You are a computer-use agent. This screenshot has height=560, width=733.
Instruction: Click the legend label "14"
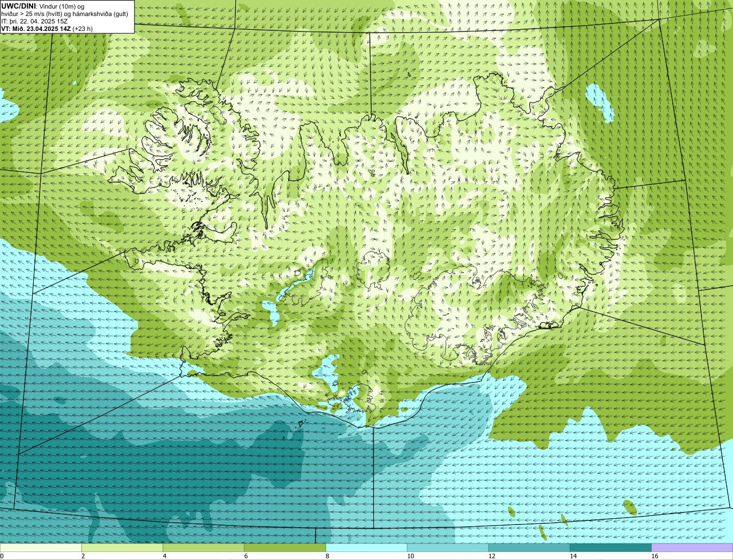573,556
